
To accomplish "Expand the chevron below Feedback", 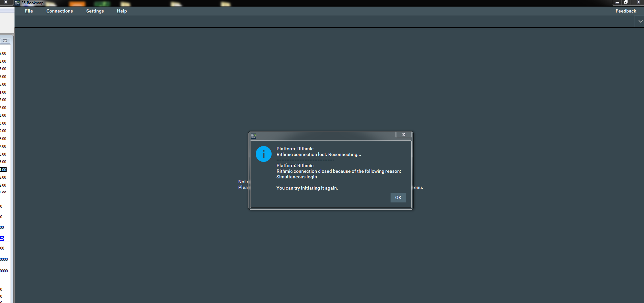I will (640, 21).
